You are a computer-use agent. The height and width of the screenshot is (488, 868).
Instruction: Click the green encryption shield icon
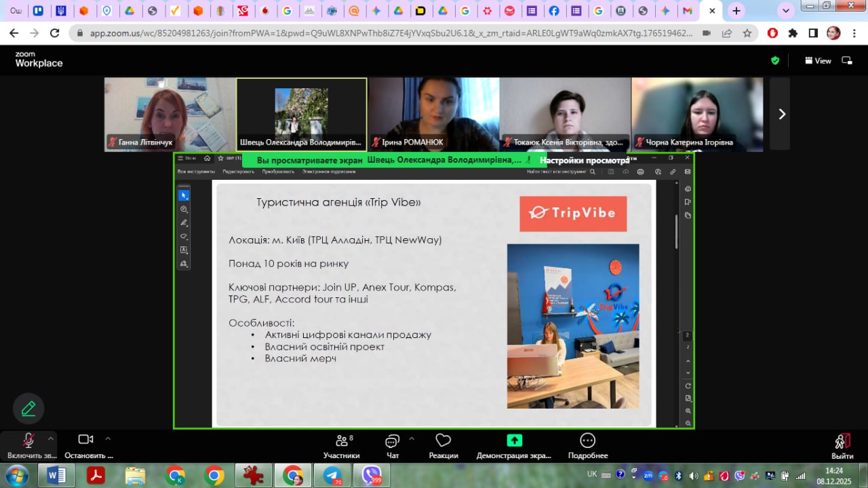click(x=775, y=60)
